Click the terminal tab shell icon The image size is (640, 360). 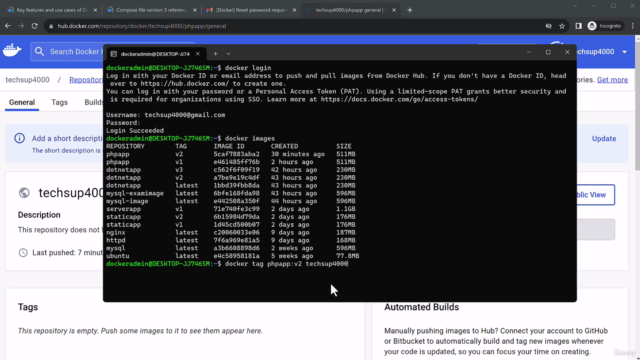tap(113, 54)
